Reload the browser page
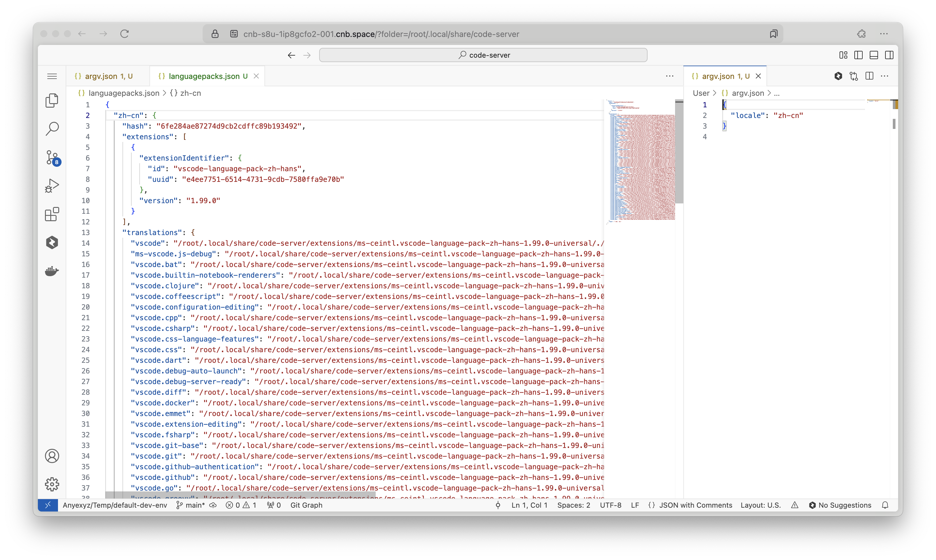The height and width of the screenshot is (560, 936). coord(125,34)
